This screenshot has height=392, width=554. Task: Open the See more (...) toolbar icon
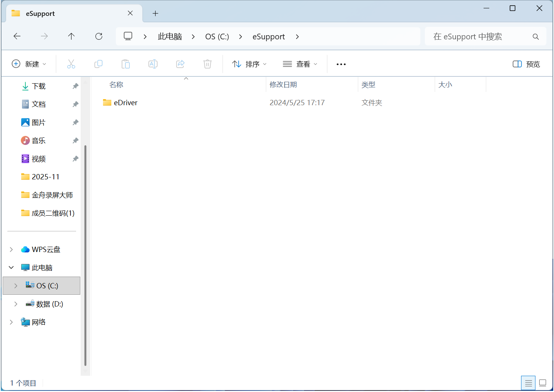tap(340, 64)
